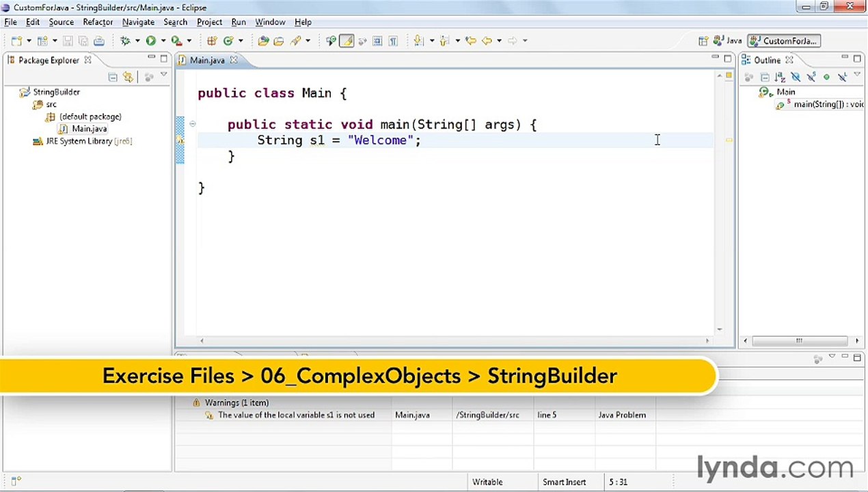Launch Debug with the bug icon
868x492 pixels.
tap(125, 41)
